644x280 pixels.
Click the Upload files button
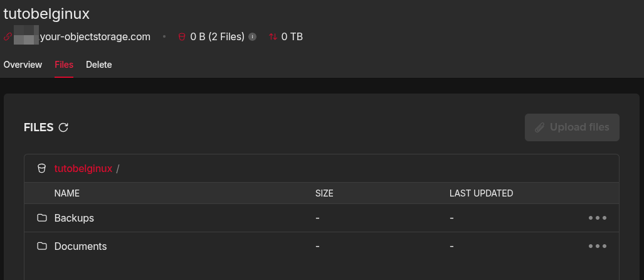pyautogui.click(x=572, y=127)
